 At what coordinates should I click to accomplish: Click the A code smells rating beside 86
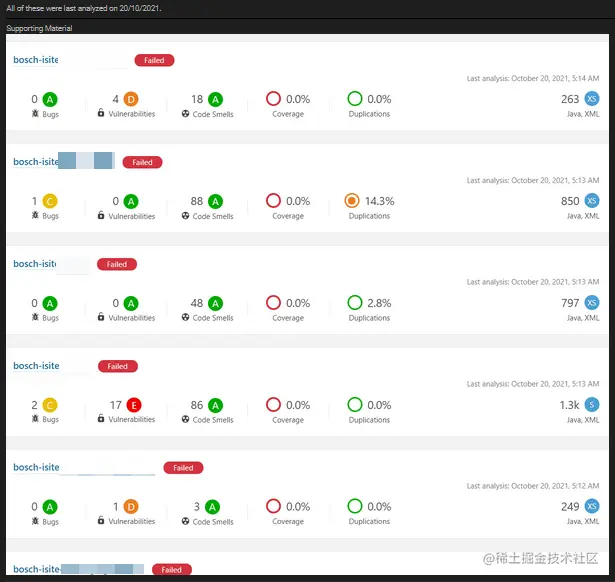click(215, 405)
